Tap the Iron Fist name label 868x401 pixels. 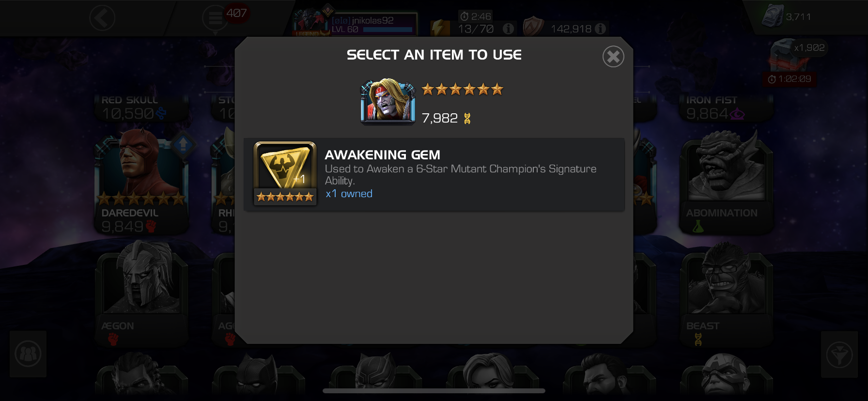(x=712, y=100)
